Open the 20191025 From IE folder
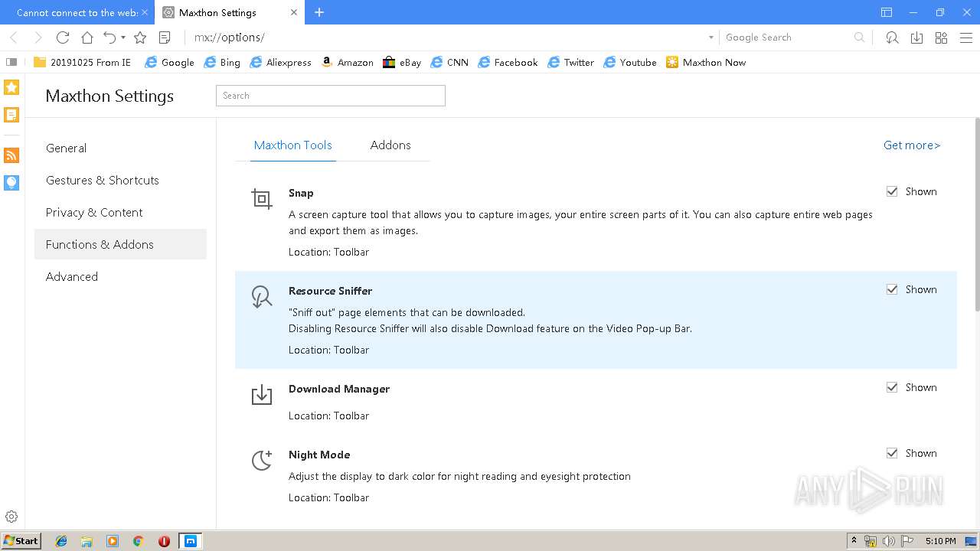This screenshot has height=551, width=980. 82,63
